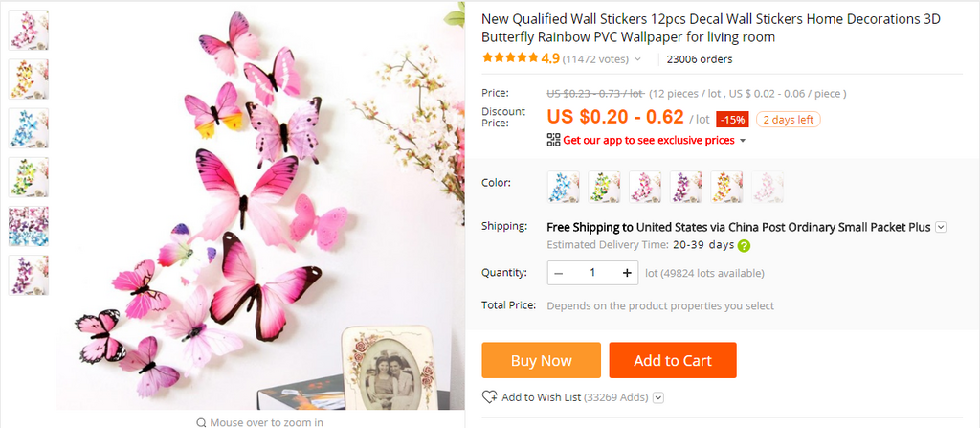Open the shipping method dropdown
This screenshot has height=428, width=980.
pyautogui.click(x=941, y=227)
